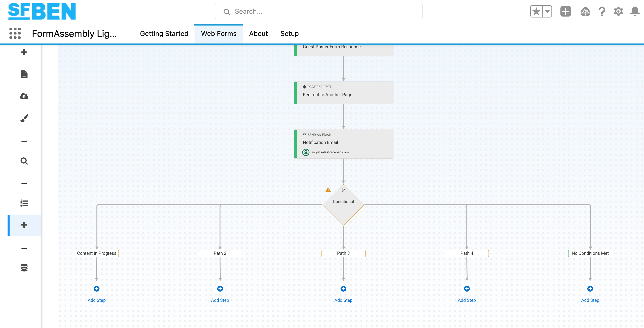Click the document page icon in sidebar

(24, 74)
